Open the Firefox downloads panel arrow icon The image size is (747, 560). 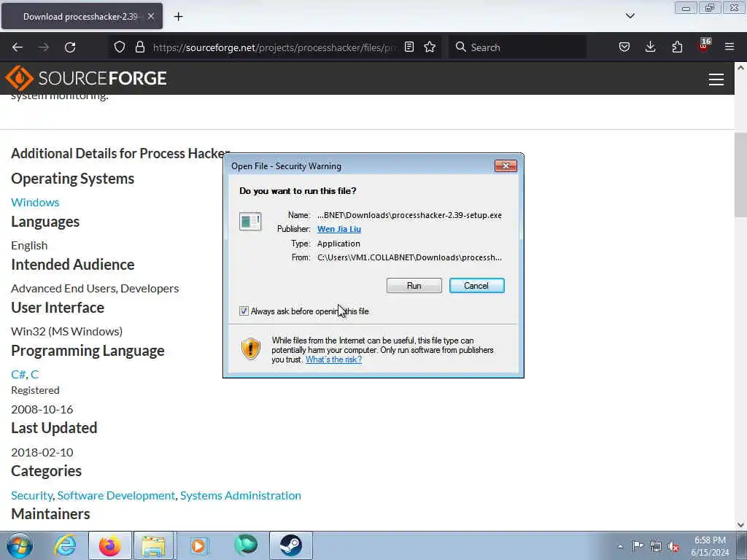point(650,47)
